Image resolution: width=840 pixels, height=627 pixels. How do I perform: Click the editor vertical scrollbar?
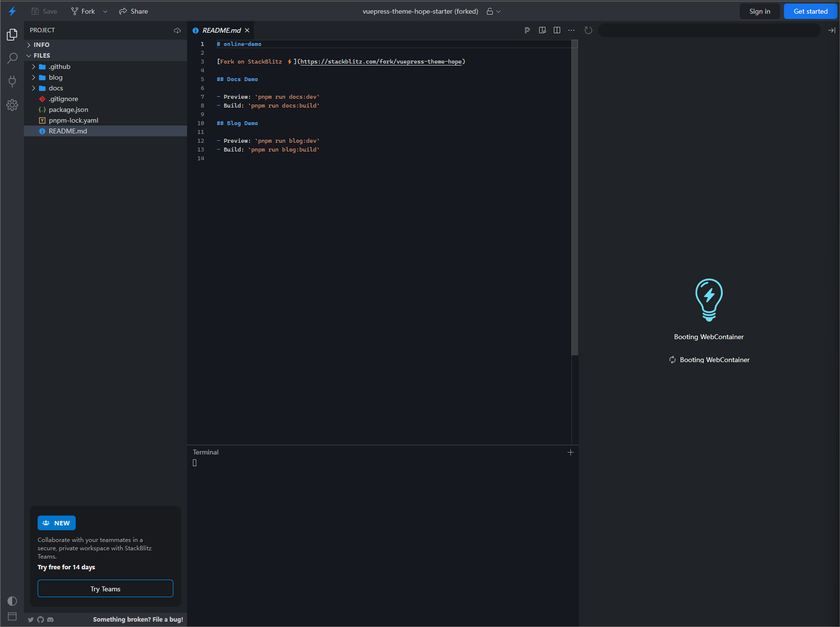click(x=575, y=198)
